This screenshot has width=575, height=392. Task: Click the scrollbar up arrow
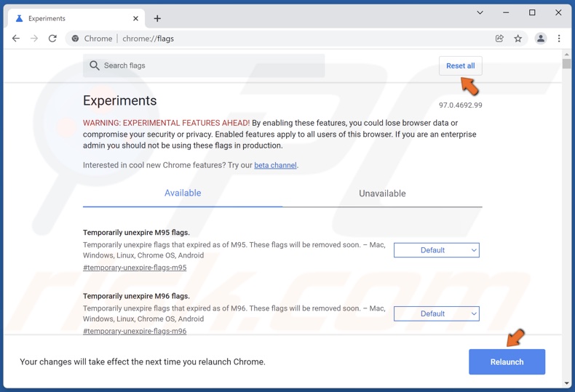(566, 55)
